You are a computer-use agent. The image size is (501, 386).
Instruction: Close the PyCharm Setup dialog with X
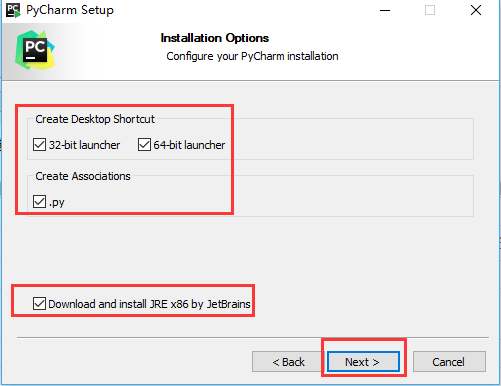coord(476,10)
